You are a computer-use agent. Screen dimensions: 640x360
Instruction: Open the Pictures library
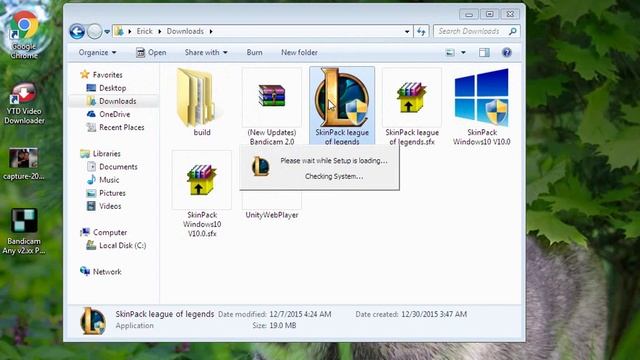point(106,193)
